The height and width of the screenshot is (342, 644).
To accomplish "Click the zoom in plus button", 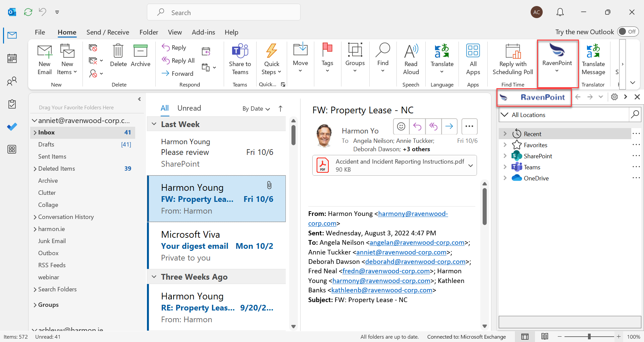I will (619, 336).
